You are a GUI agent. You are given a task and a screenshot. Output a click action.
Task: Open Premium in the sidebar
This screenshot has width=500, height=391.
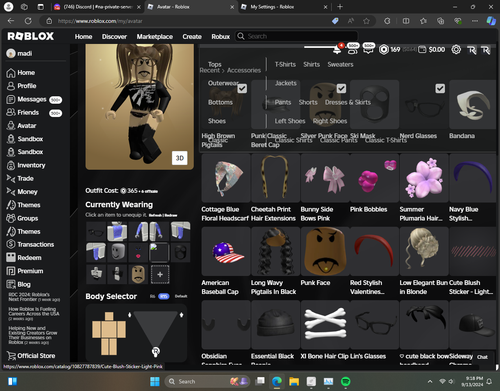click(25, 271)
